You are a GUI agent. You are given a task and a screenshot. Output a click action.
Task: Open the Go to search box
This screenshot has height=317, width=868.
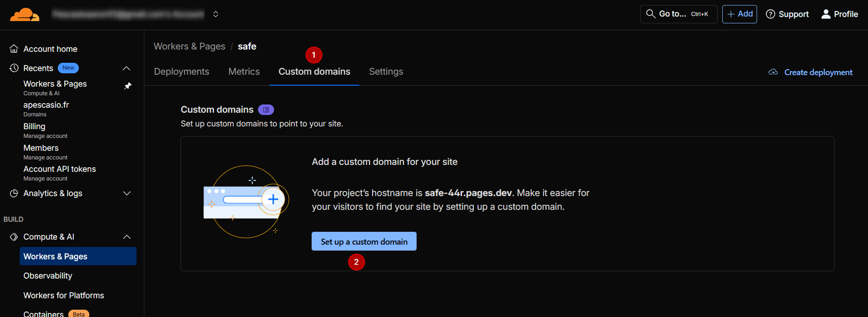678,14
